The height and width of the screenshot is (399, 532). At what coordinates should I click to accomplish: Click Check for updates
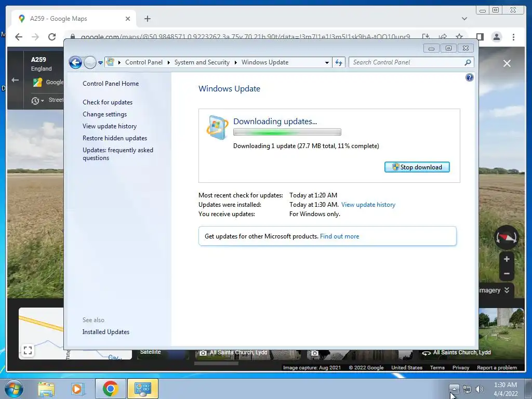(108, 102)
